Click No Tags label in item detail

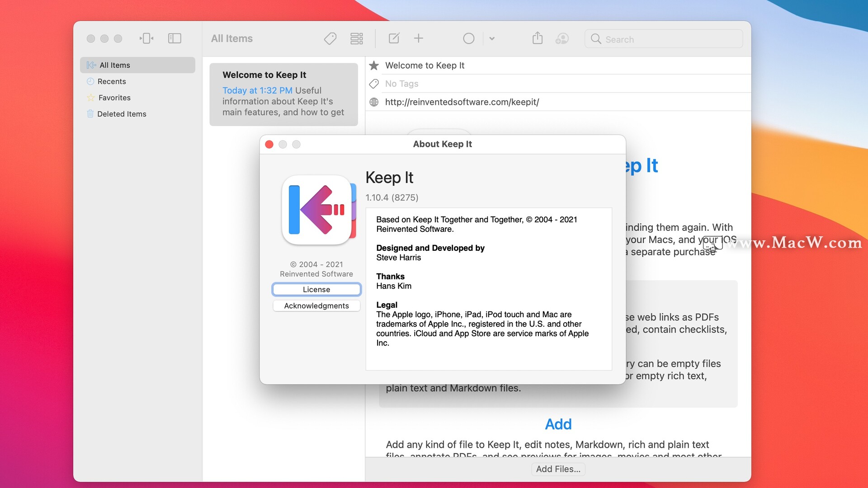point(401,84)
